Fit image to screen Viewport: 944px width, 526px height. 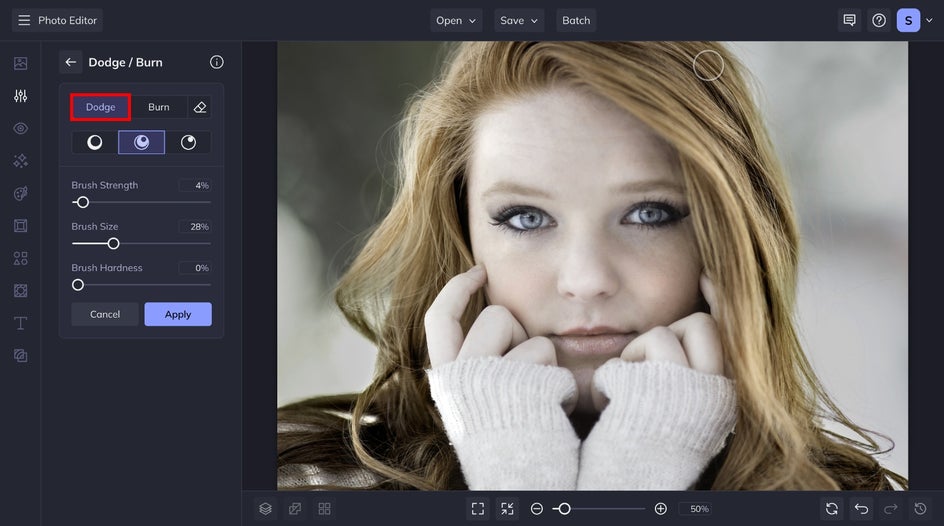478,509
